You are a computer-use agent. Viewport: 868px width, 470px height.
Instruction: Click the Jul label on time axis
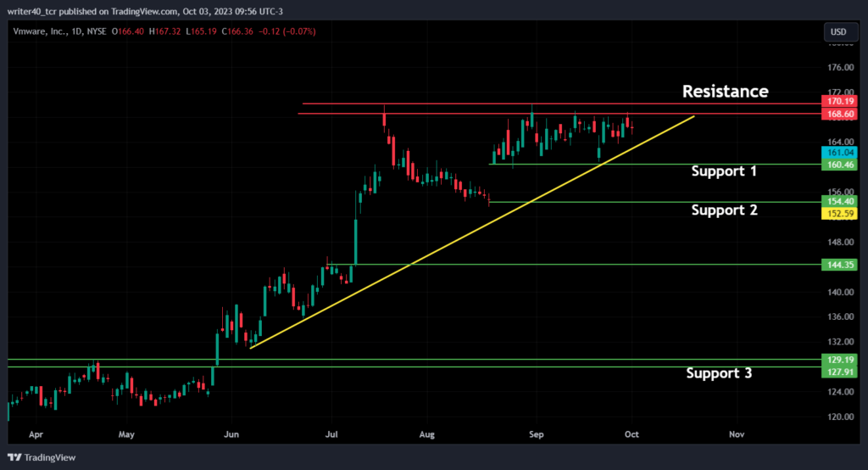coord(331,434)
